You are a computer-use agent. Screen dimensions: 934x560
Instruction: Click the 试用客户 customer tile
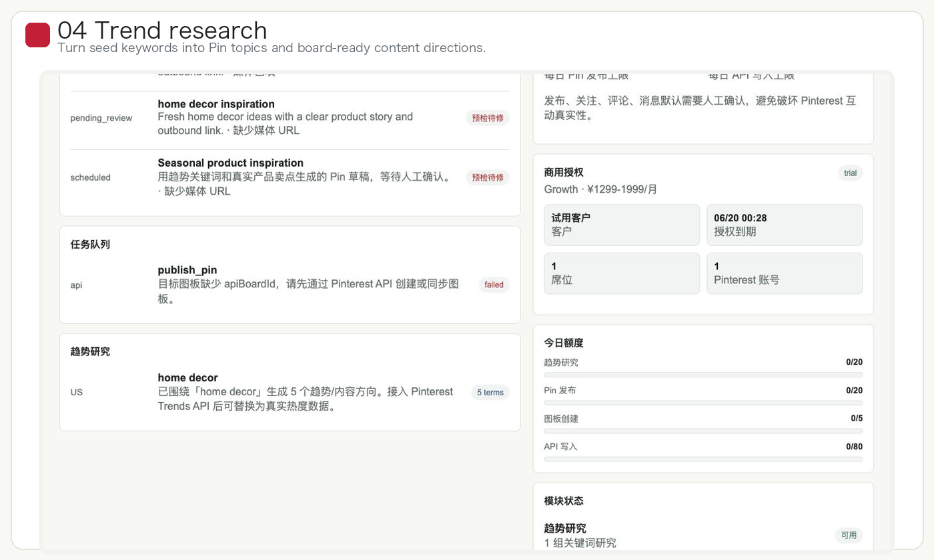(x=622, y=225)
